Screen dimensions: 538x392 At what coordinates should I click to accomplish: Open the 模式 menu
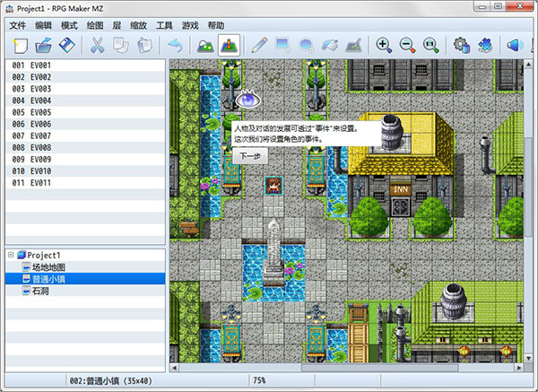pyautogui.click(x=69, y=25)
